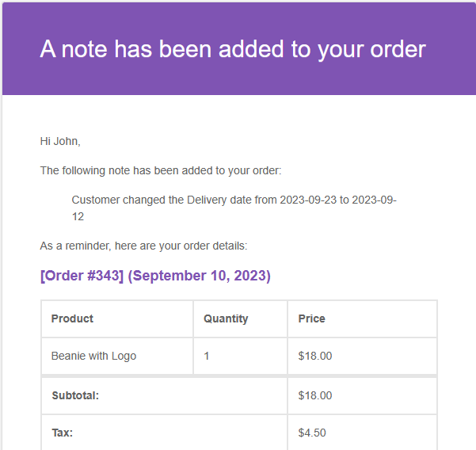Select the Price column header
The width and height of the screenshot is (476, 450).
pos(311,318)
